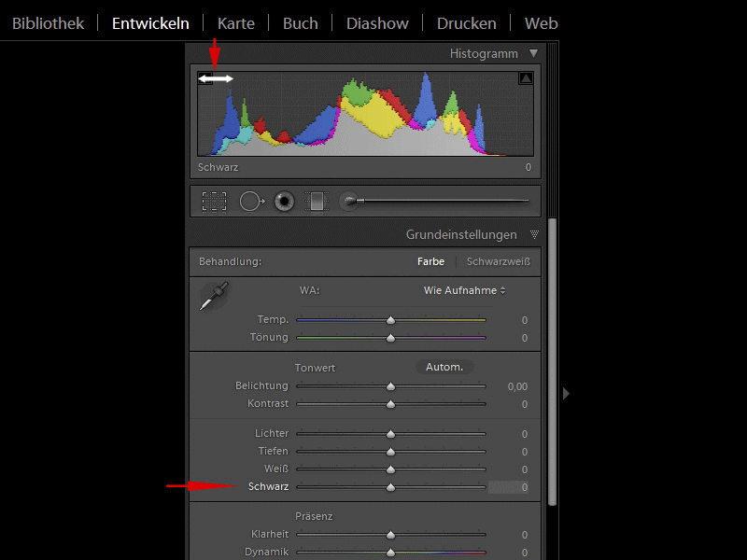The width and height of the screenshot is (747, 560).
Task: Collapse the Histogramm panel
Action: point(533,54)
